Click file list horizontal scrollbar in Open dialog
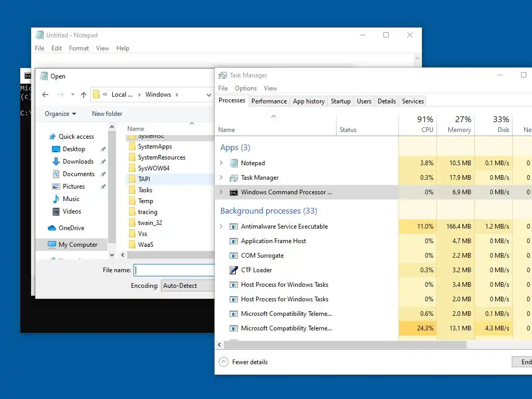This screenshot has height=399, width=532. (170, 255)
